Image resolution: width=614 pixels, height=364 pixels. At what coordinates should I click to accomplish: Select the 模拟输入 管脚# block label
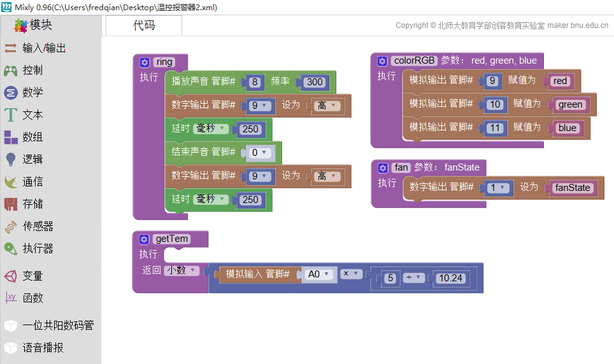(257, 274)
